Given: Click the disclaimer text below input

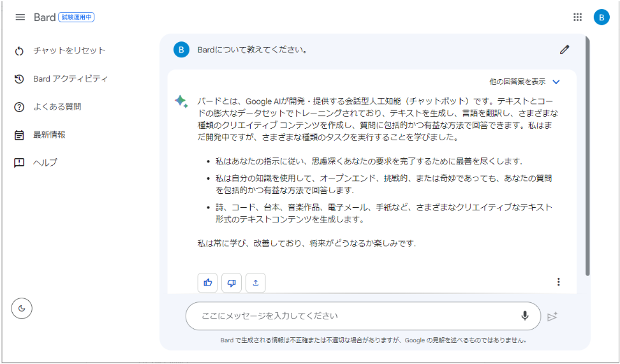Looking at the screenshot, I should (x=373, y=340).
